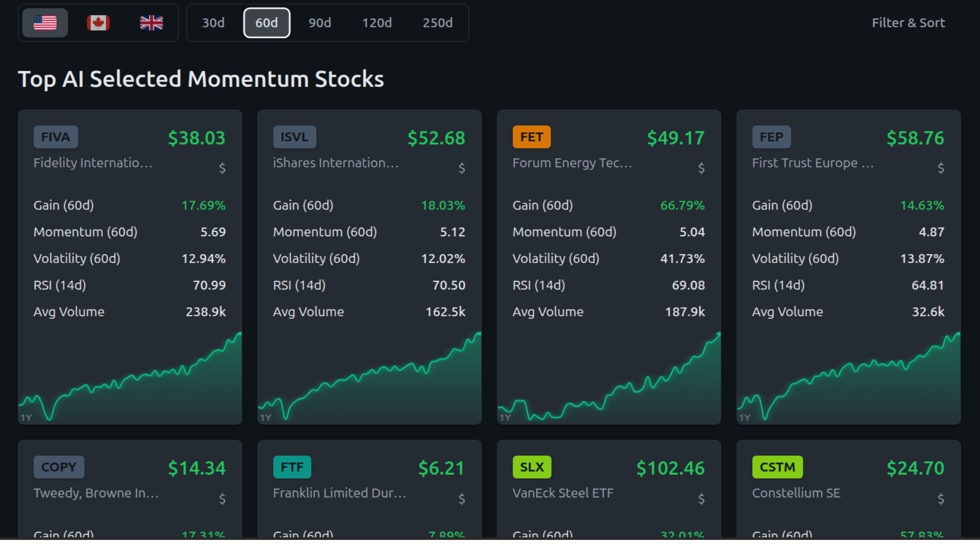Viewport: 980px width, 546px height.
Task: Switch to the UK flag market
Action: point(151,23)
